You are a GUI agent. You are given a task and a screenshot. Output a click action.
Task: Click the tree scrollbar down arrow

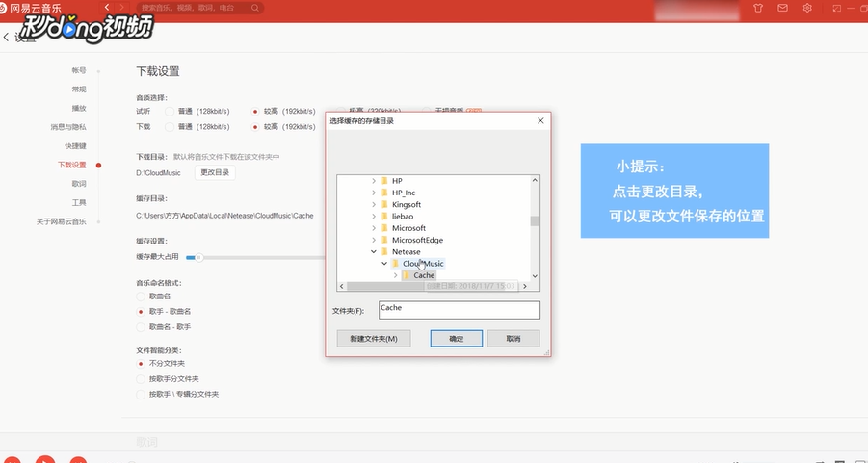click(535, 276)
